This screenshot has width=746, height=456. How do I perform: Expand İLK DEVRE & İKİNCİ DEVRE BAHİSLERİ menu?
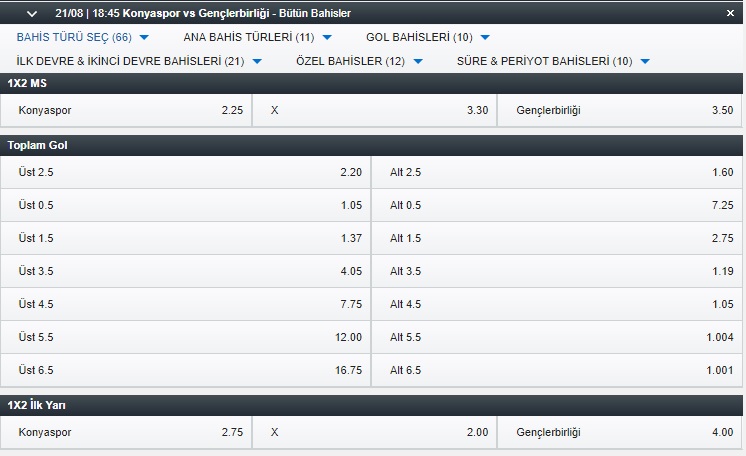point(139,61)
